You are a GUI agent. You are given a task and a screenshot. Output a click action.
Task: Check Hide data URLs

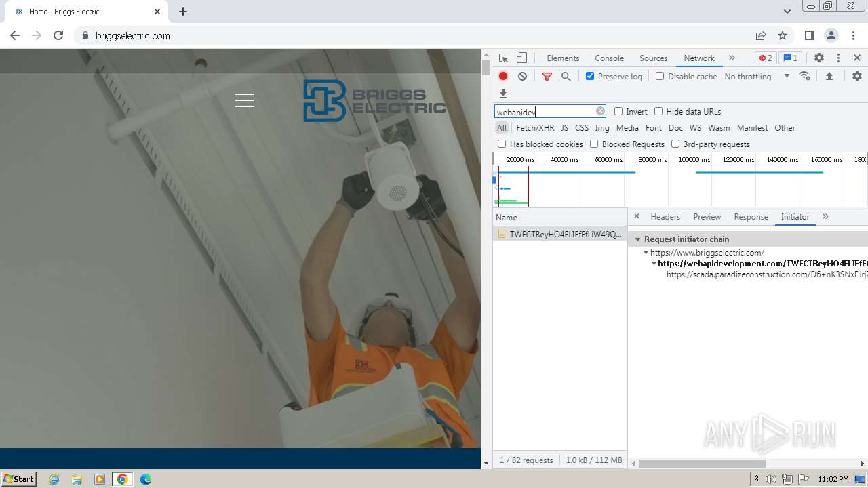(658, 111)
